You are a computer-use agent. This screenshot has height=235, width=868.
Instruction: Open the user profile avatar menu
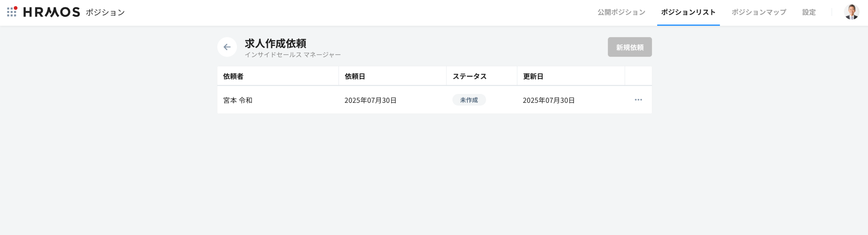pyautogui.click(x=851, y=12)
